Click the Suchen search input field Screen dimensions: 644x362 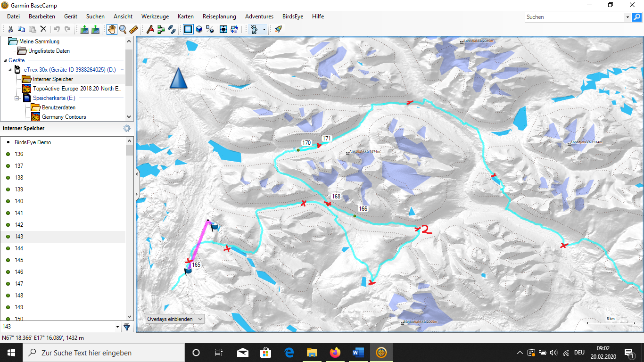[x=575, y=17]
